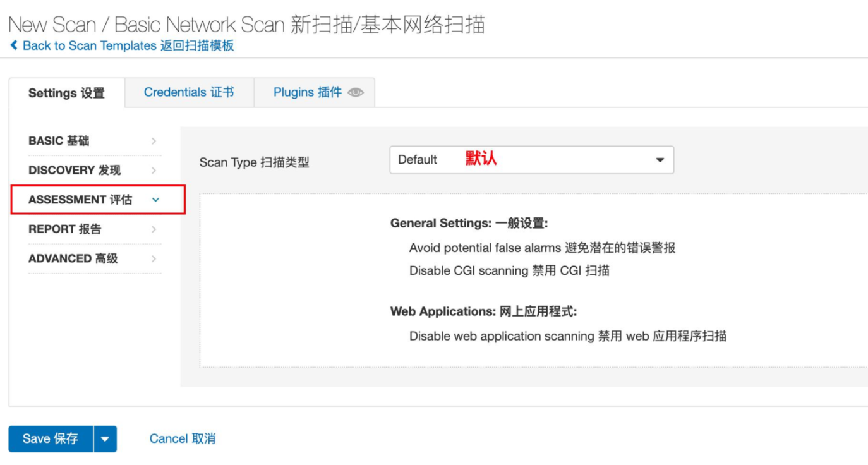Viewport: 868px width, 465px height.
Task: Click the right chevron beside BASIC
Action: (154, 141)
